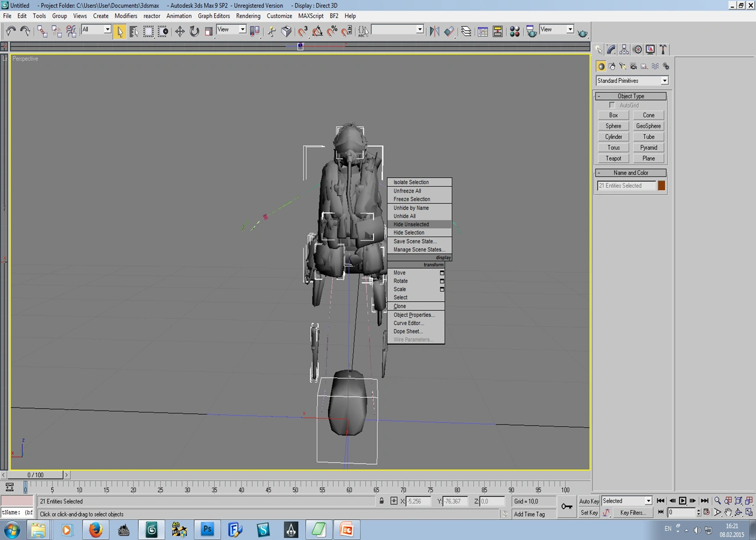Click the object color swatch
The width and height of the screenshot is (756, 540).
tap(661, 186)
